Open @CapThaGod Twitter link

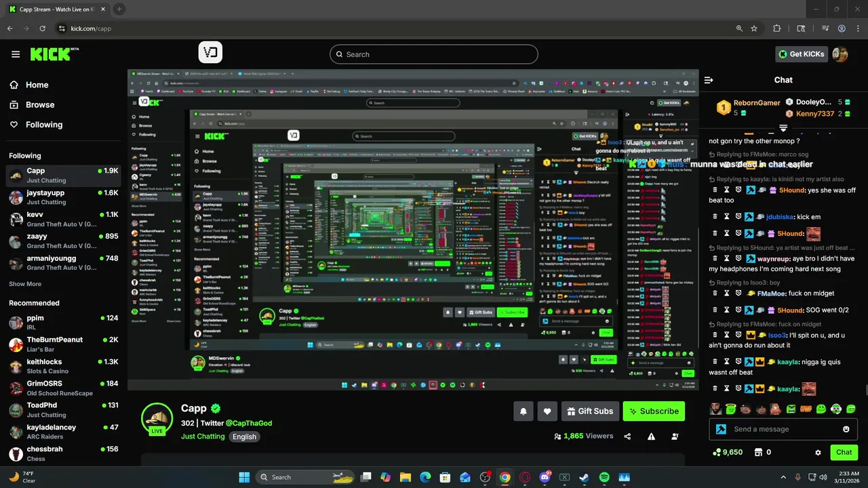pos(249,423)
